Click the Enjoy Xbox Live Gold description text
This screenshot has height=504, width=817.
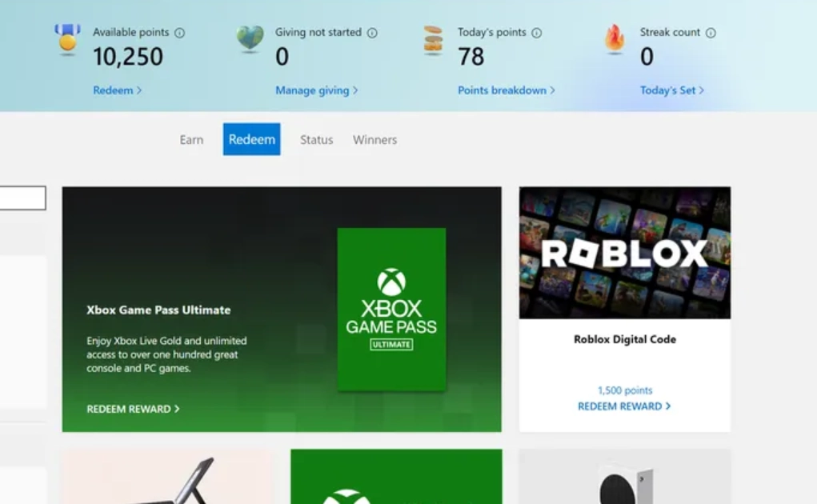click(x=166, y=354)
